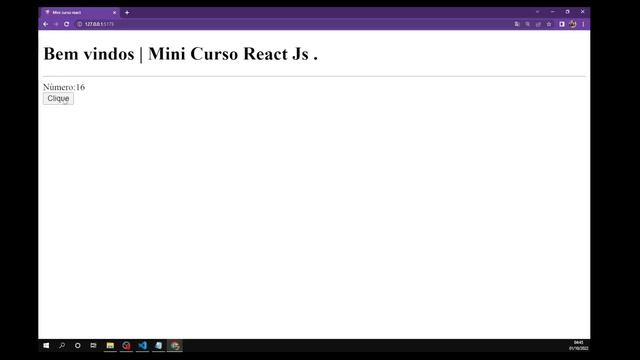Go back to the previous page
Screen dimensions: 640x360
(45, 24)
